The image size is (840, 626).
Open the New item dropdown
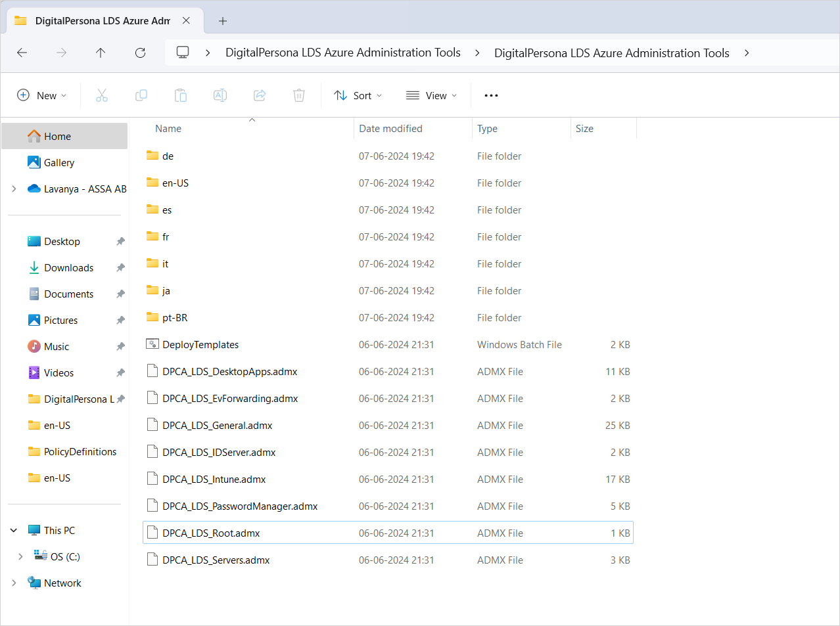(x=41, y=95)
